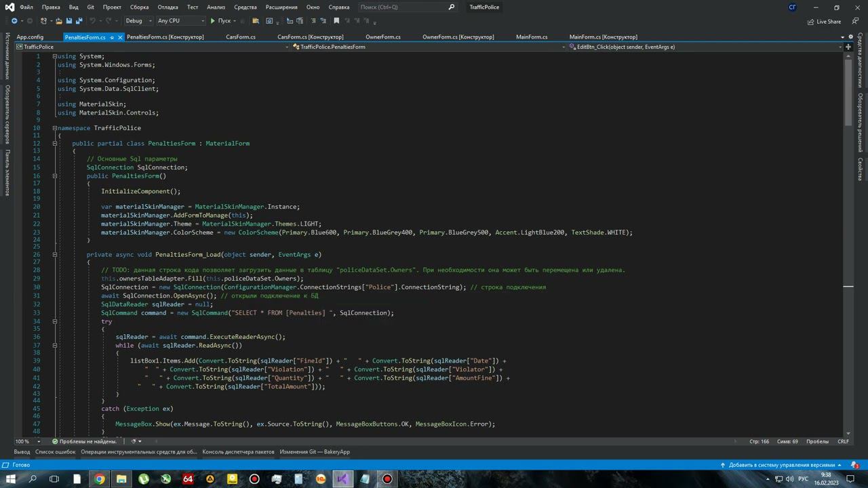This screenshot has width=868, height=488.
Task: Click the Open File folder icon
Action: click(x=59, y=21)
